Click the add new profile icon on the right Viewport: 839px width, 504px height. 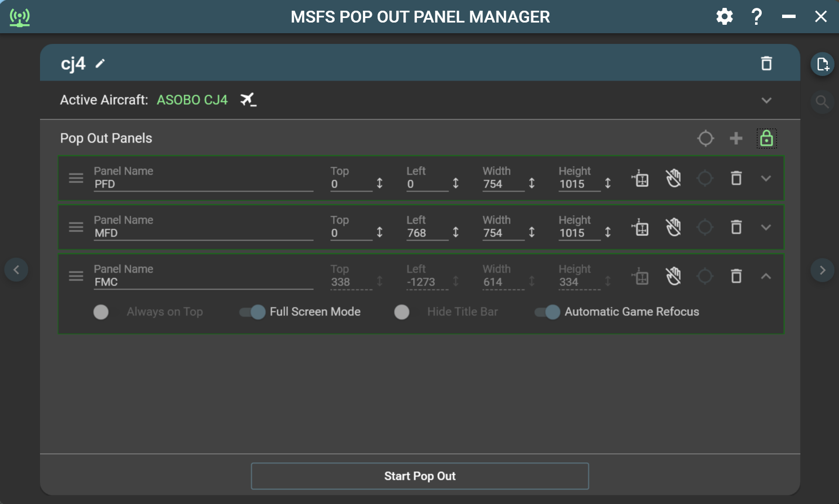822,64
